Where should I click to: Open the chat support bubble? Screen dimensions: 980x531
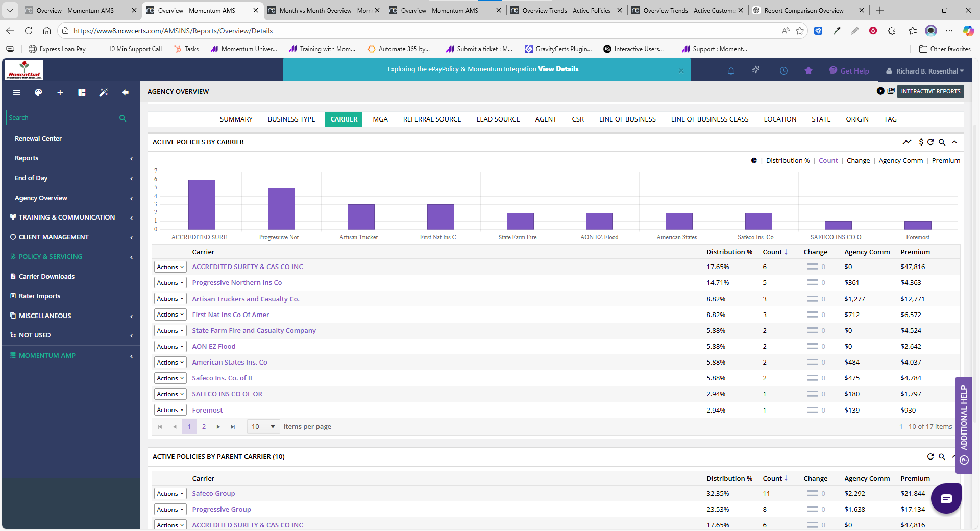pyautogui.click(x=946, y=498)
